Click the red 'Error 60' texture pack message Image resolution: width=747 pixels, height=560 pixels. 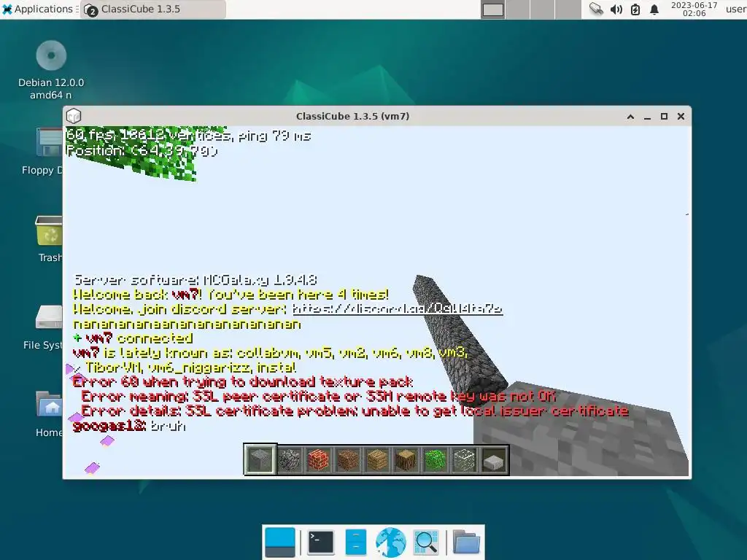click(242, 382)
